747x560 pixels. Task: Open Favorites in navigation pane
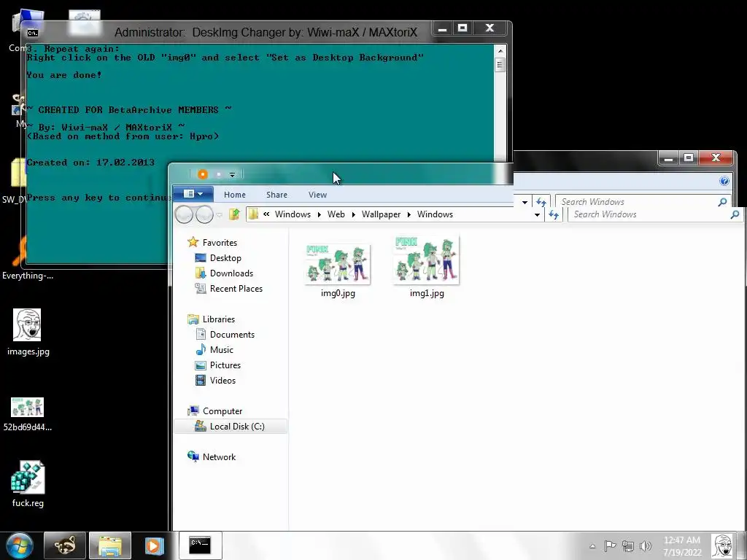click(212, 242)
